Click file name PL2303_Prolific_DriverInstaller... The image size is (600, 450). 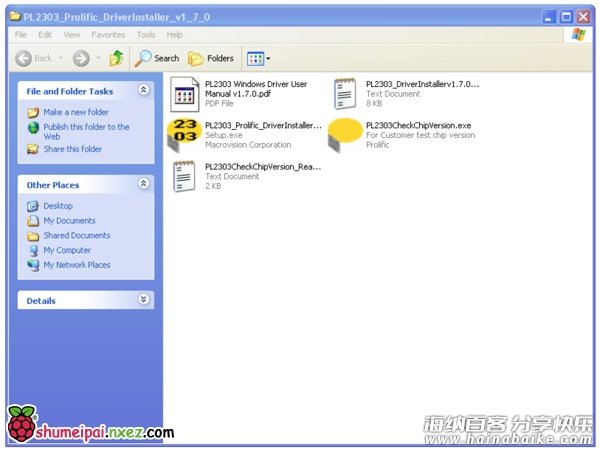(263, 126)
